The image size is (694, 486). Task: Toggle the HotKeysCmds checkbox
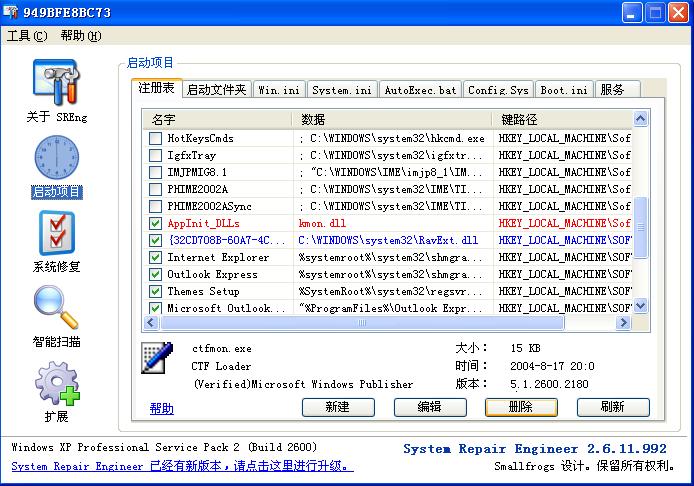[155, 139]
